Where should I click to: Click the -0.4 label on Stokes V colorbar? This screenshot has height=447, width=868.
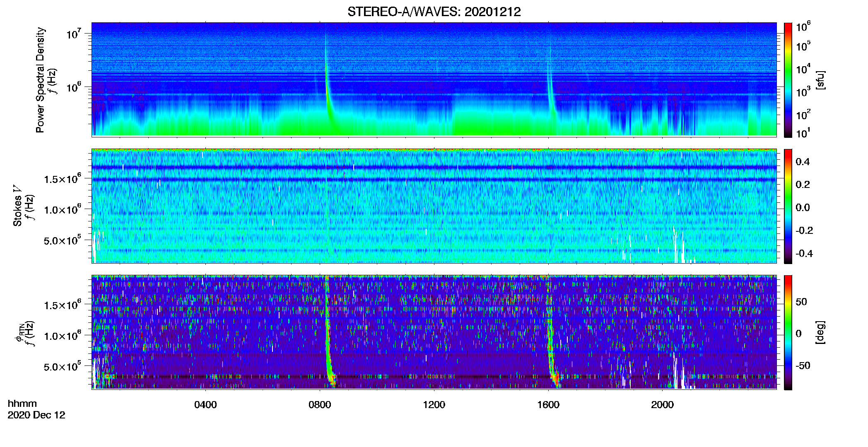click(804, 253)
